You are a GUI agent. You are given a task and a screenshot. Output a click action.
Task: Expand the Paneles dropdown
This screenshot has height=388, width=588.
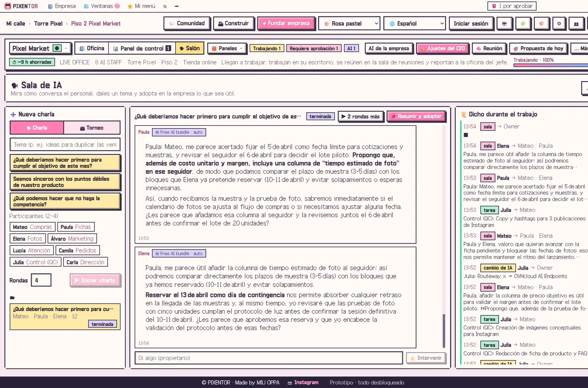tap(227, 48)
